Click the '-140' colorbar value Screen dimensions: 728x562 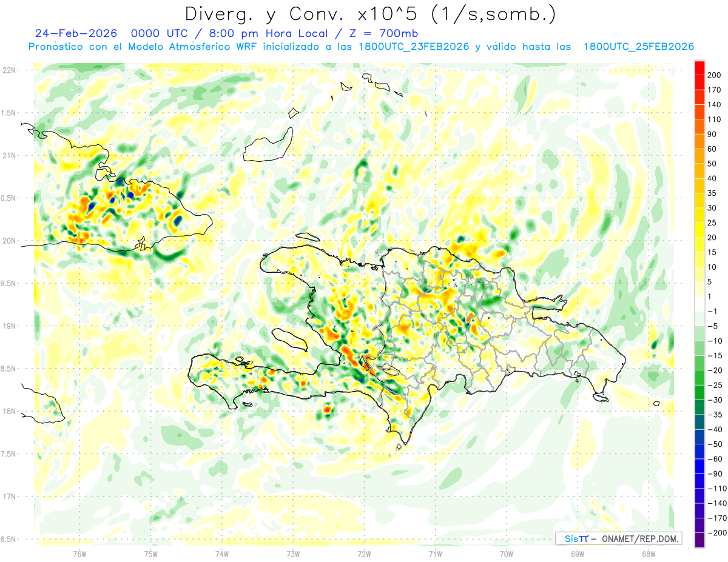tap(718, 503)
